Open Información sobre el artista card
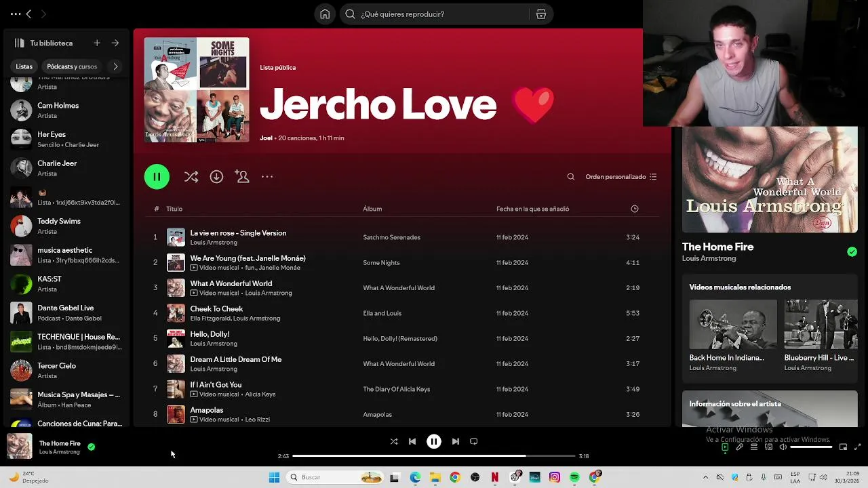Screen dimensions: 868x488 [x=770, y=409]
